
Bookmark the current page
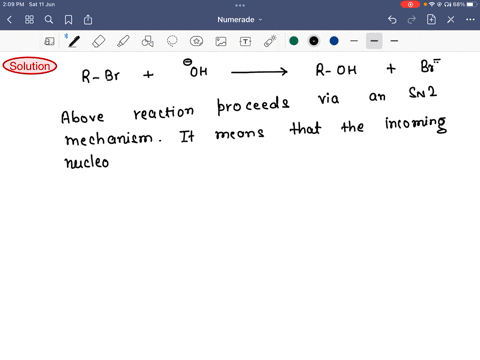click(68, 20)
